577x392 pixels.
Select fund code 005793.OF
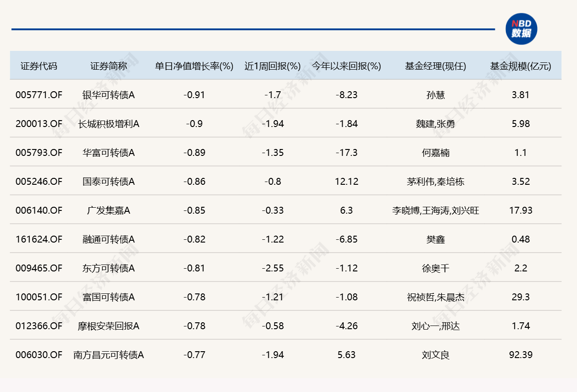tap(39, 153)
